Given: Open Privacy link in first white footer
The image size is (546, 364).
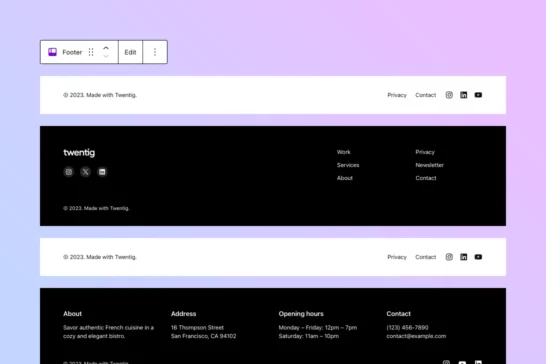Looking at the screenshot, I should tap(397, 95).
